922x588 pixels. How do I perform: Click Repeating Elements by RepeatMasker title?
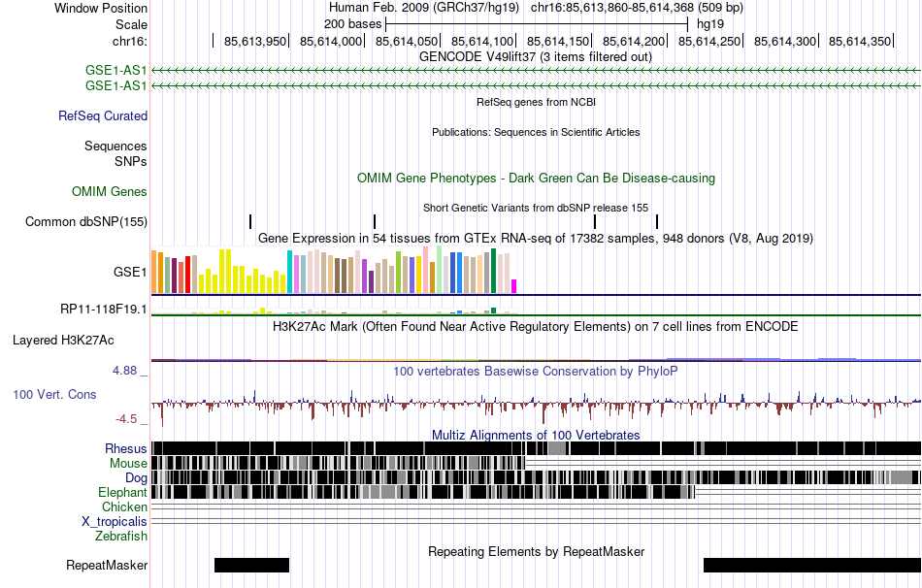[536, 551]
